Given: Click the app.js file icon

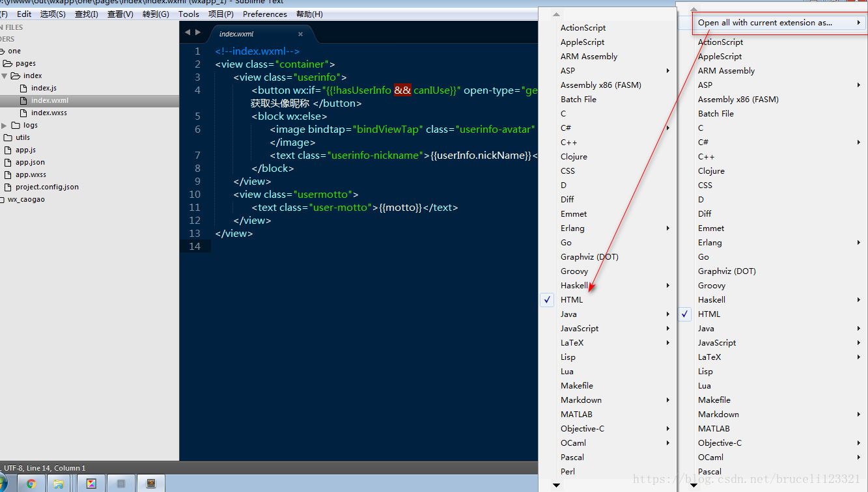Looking at the screenshot, I should (x=8, y=150).
